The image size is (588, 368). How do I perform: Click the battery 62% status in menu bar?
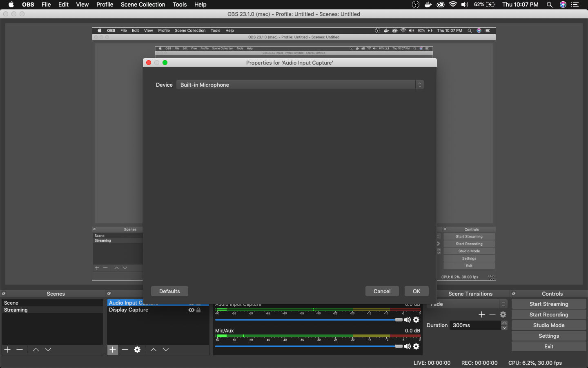pos(485,4)
